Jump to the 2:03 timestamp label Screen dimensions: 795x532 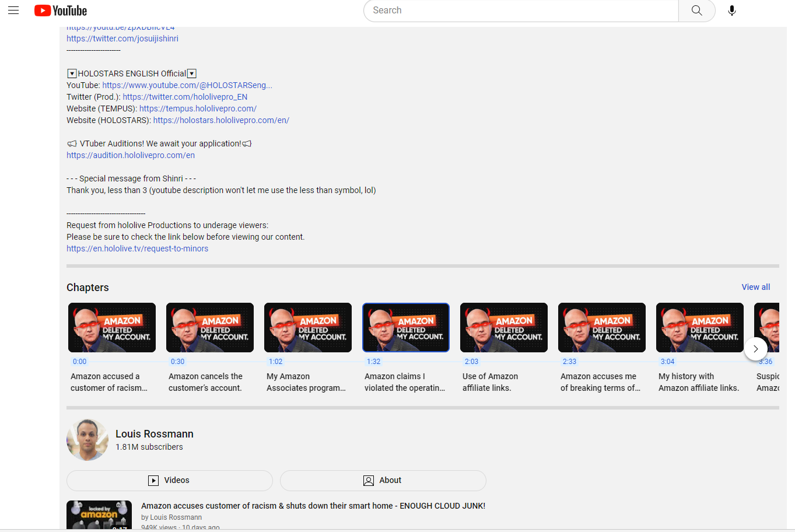pos(471,362)
